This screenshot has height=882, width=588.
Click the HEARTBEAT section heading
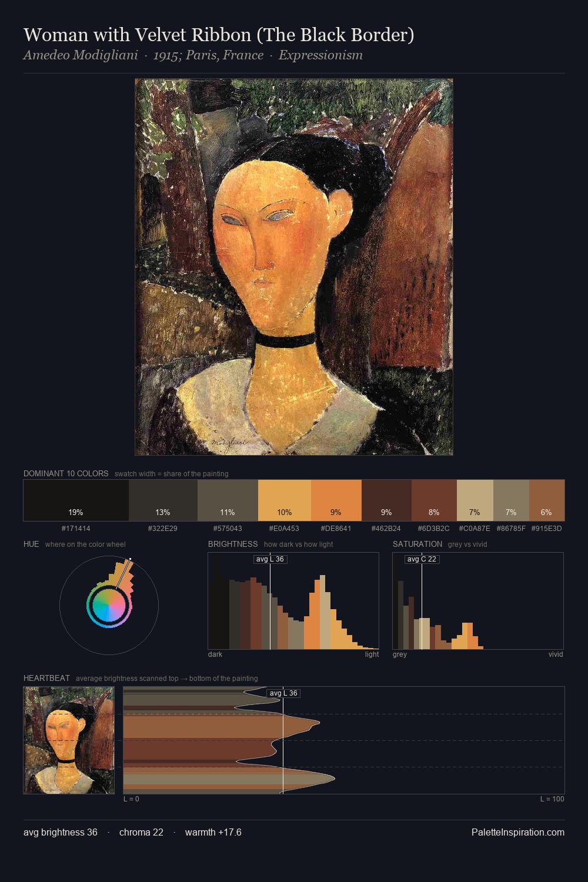click(x=46, y=678)
